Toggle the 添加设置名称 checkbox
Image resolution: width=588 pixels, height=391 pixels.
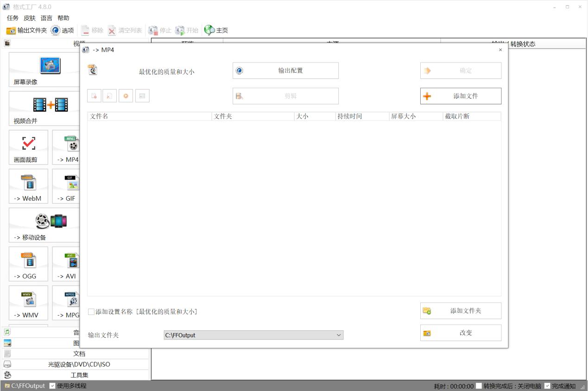pyautogui.click(x=91, y=312)
